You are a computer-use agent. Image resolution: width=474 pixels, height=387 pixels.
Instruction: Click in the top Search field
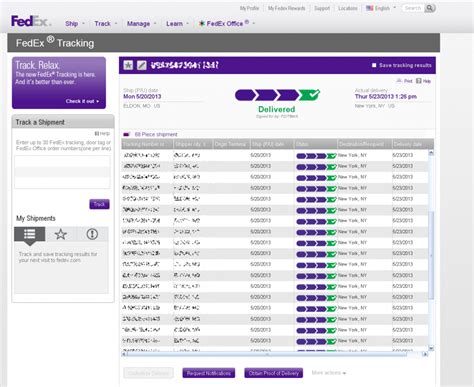point(413,8)
